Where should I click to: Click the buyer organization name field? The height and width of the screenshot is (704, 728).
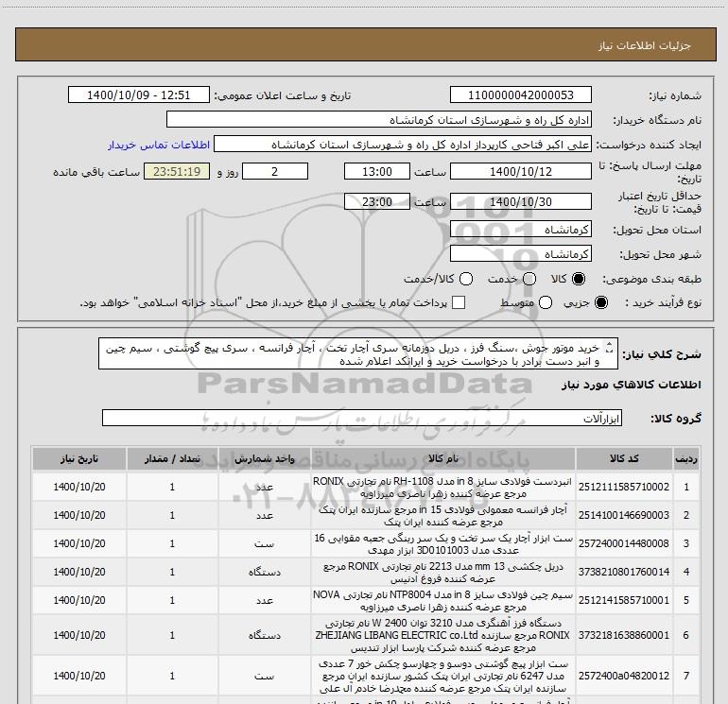tap(379, 120)
